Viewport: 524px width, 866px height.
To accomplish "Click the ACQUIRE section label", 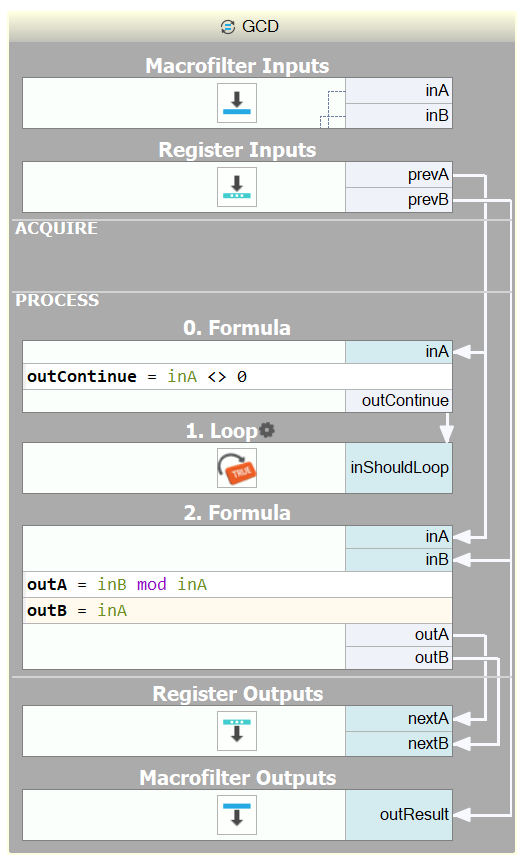I will pyautogui.click(x=56, y=228).
